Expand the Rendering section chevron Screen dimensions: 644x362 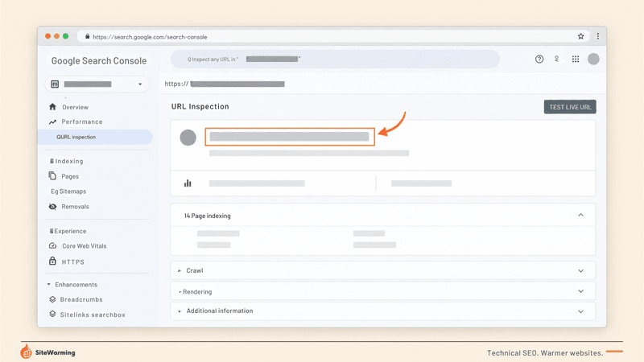[580, 291]
